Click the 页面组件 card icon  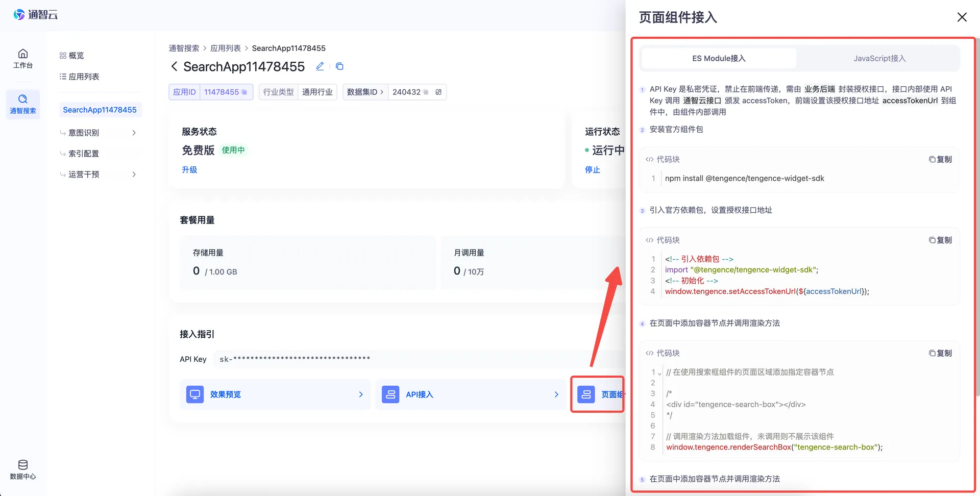pos(586,394)
